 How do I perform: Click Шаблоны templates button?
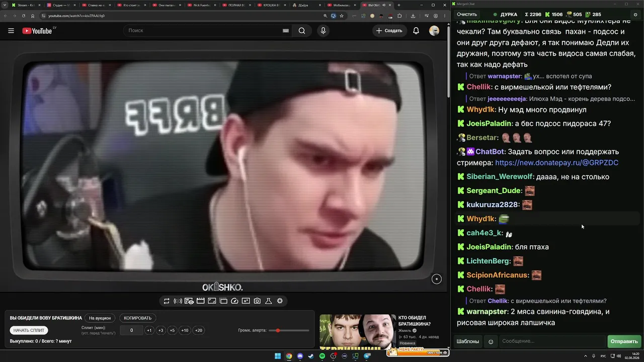point(468,341)
